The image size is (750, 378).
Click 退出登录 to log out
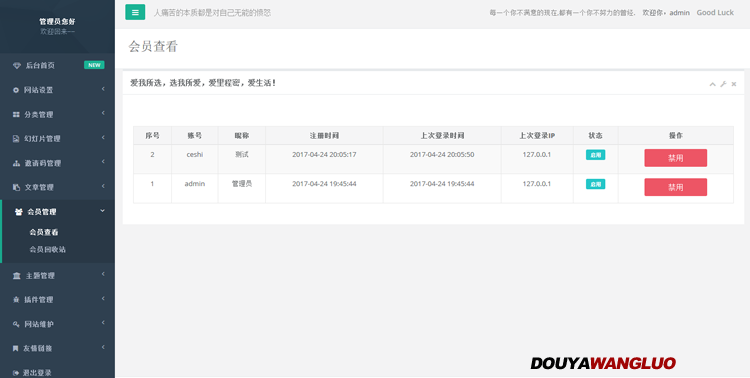(37, 373)
